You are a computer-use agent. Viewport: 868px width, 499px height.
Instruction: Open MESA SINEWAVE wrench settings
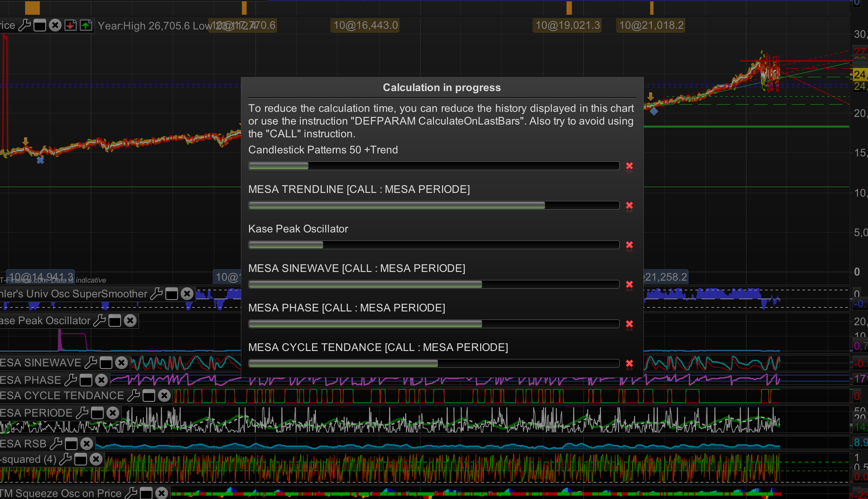coord(91,363)
